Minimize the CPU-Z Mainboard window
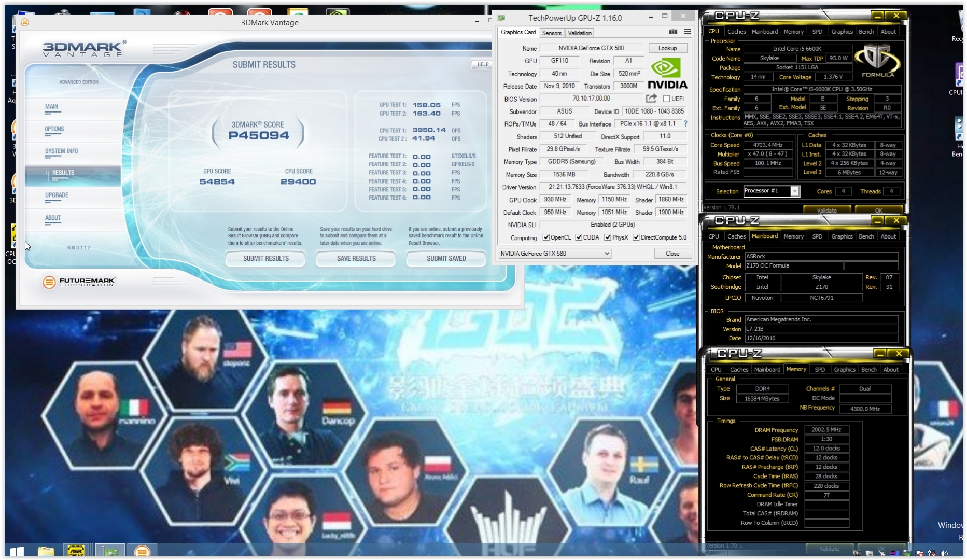Screen dimensions: 967x560 877,221
